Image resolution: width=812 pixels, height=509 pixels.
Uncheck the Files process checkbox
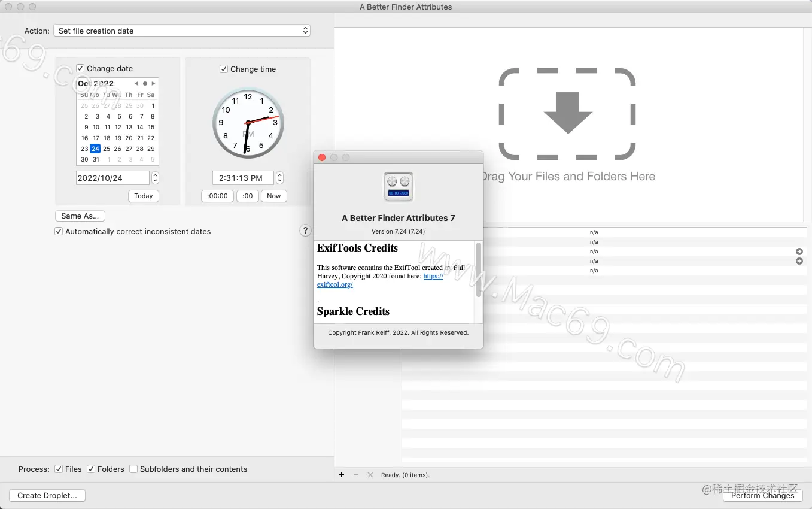(x=59, y=469)
